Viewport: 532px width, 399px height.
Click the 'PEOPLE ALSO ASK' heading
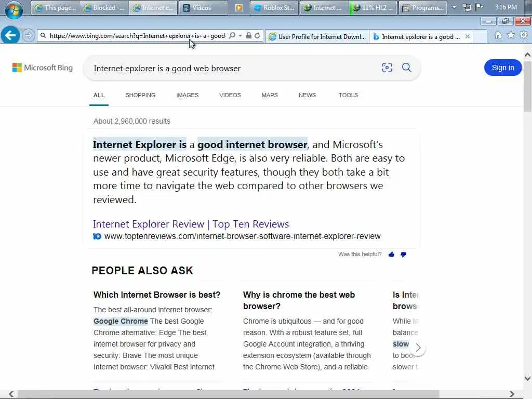pos(142,271)
